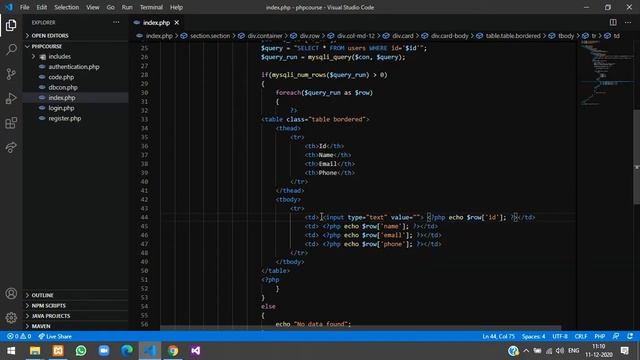Open File Explorer from taskbar

tap(35, 351)
